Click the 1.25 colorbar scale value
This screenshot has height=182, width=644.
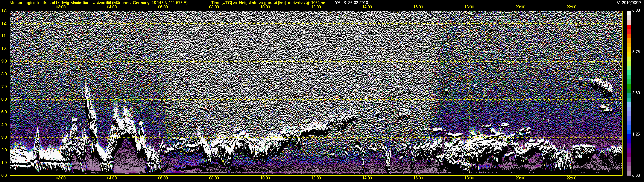[x=636, y=134]
